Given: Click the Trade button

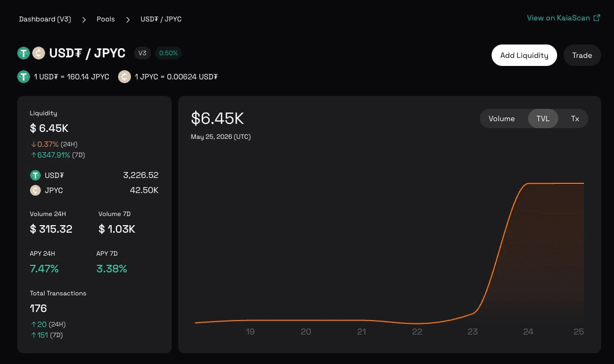Looking at the screenshot, I should (x=582, y=55).
